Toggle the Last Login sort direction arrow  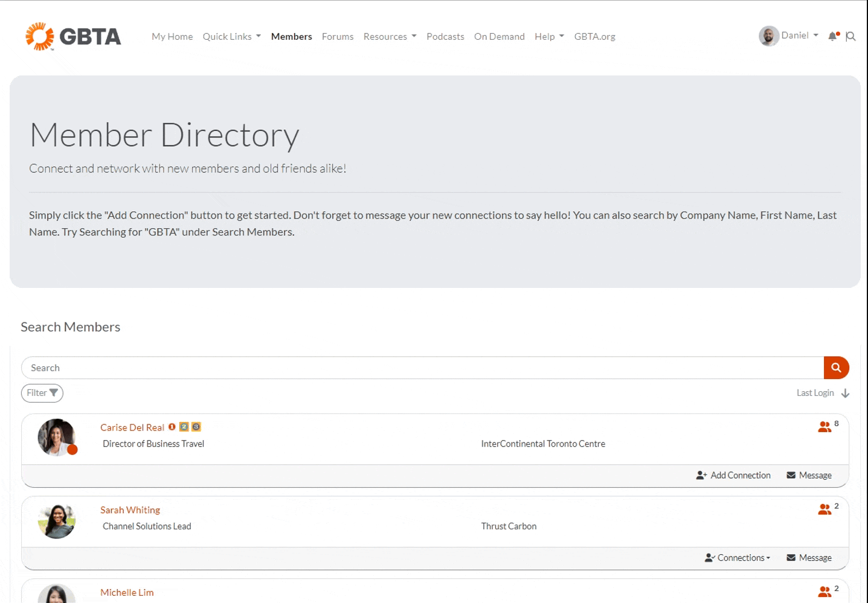(844, 392)
